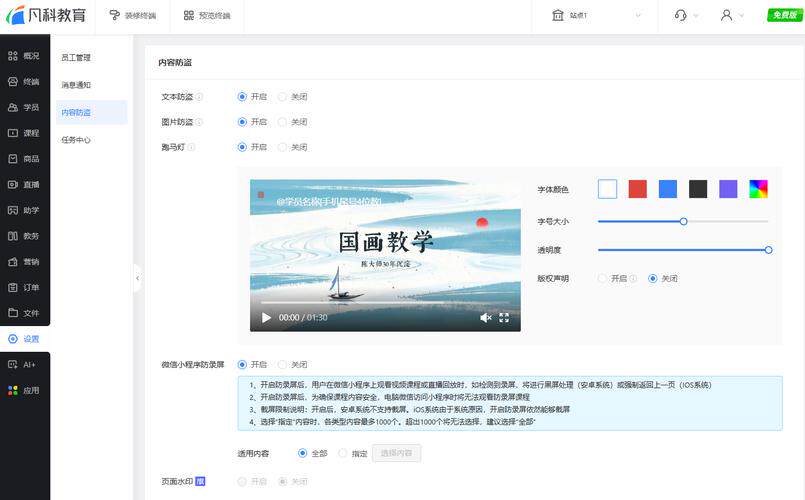Open 预览终端 from the top bar
Screen dimensions: 805x500
click(207, 15)
